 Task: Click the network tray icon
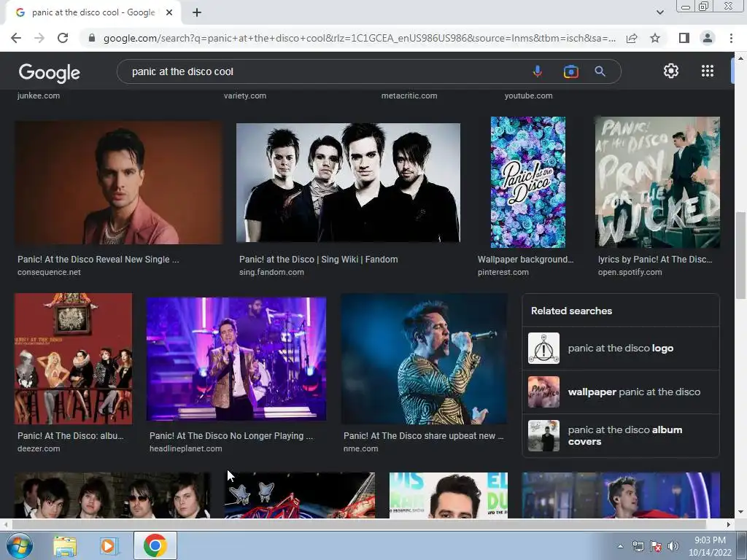638,546
